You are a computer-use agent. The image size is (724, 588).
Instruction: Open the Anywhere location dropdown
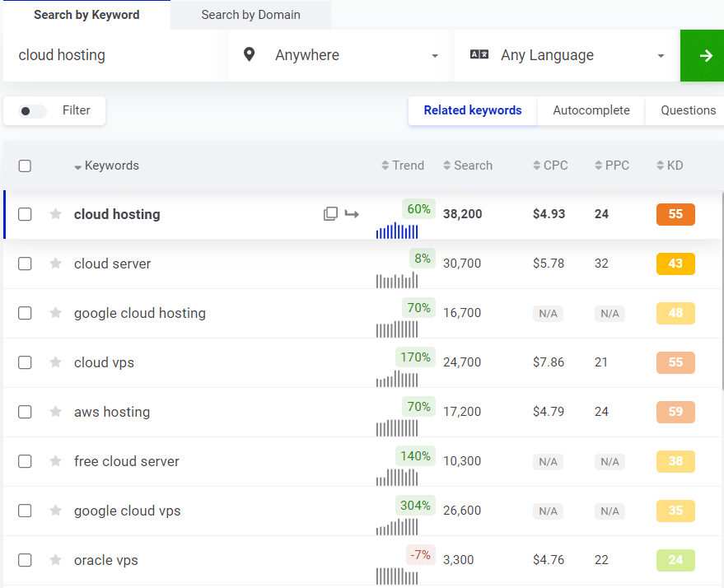pos(354,55)
